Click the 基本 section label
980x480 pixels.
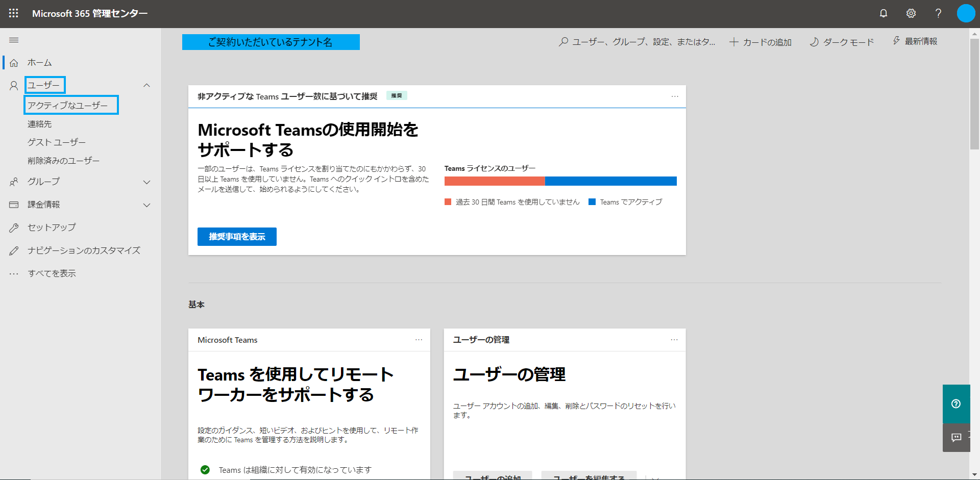(x=197, y=305)
